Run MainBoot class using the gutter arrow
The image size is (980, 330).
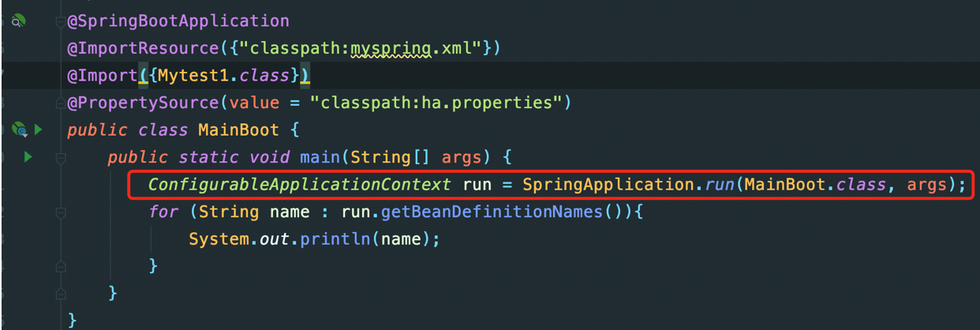pyautogui.click(x=38, y=129)
